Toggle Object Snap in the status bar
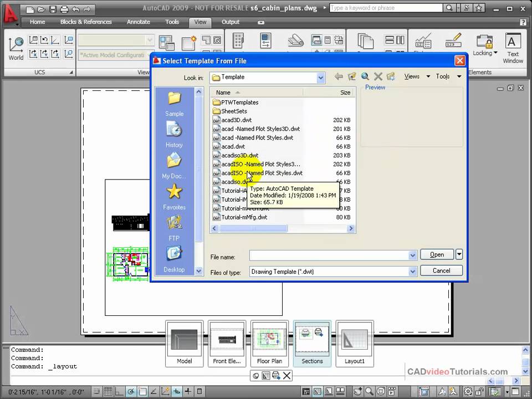 click(142, 392)
